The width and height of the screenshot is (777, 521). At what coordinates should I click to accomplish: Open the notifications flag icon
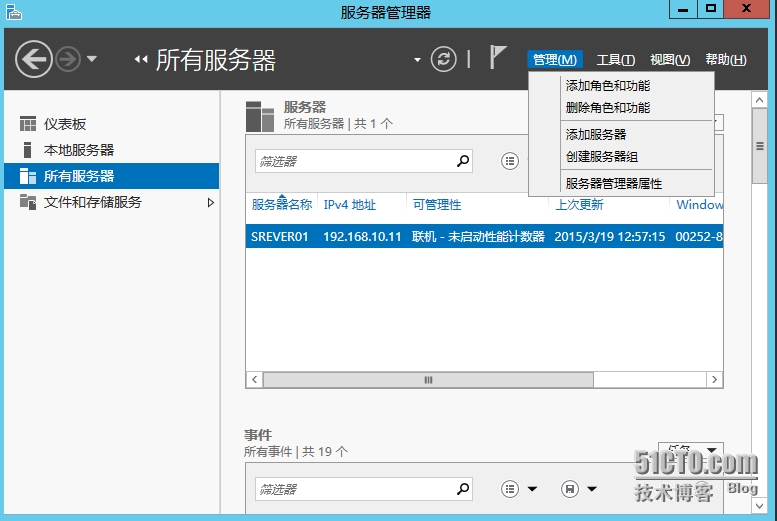tap(498, 58)
